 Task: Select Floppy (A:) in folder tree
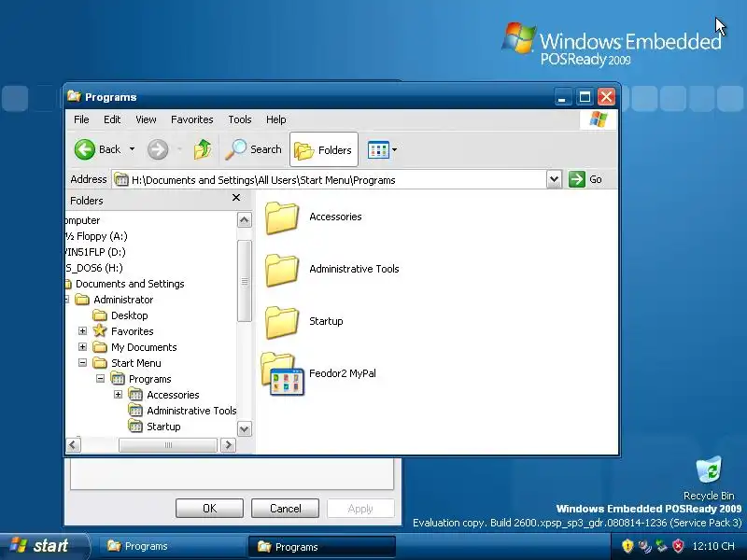click(x=97, y=236)
